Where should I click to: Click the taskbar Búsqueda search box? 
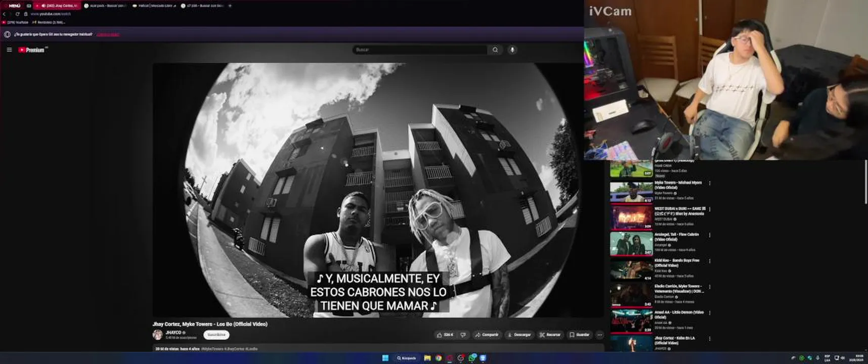point(406,358)
